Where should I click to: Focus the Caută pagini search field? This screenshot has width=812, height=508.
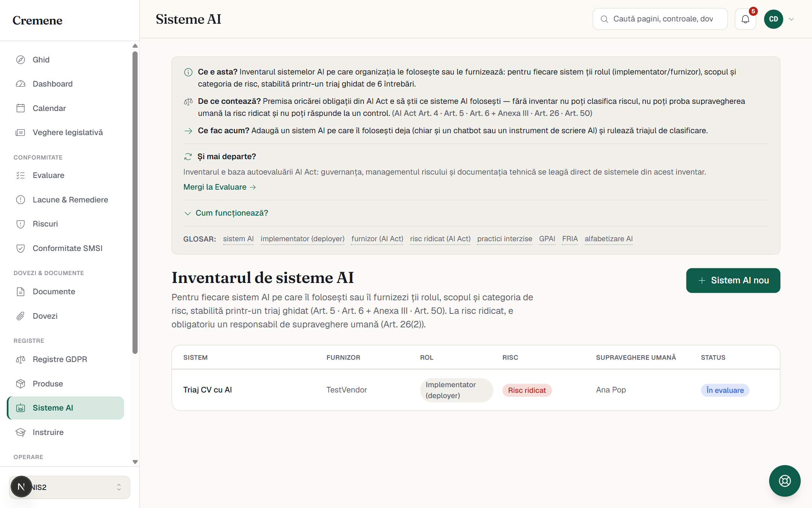[660, 19]
